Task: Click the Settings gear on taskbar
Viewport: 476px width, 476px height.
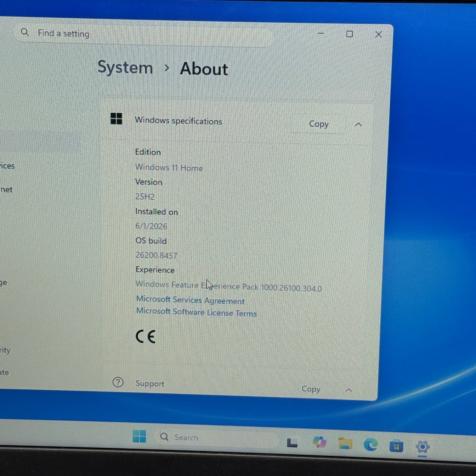Action: pyautogui.click(x=422, y=447)
